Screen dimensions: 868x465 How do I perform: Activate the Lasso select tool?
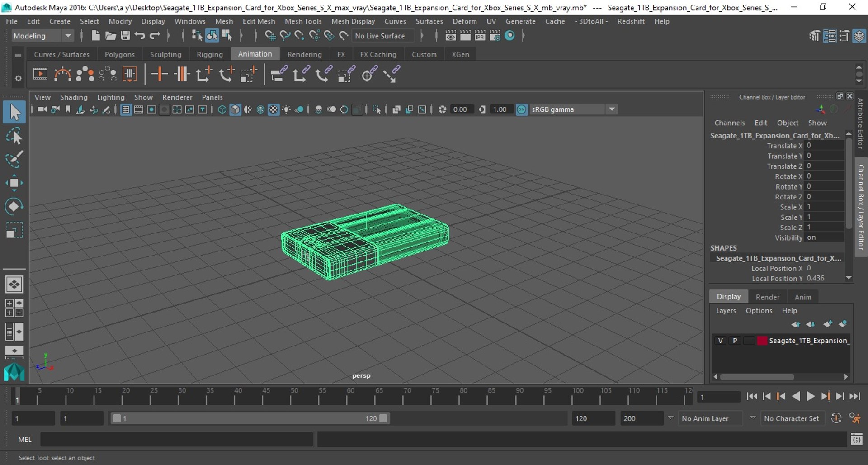(14, 136)
